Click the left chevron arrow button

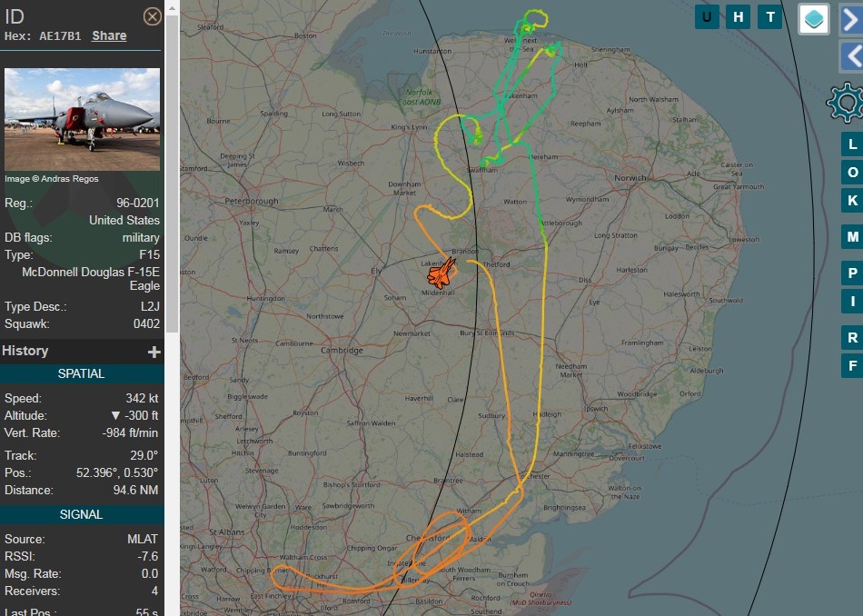point(851,56)
